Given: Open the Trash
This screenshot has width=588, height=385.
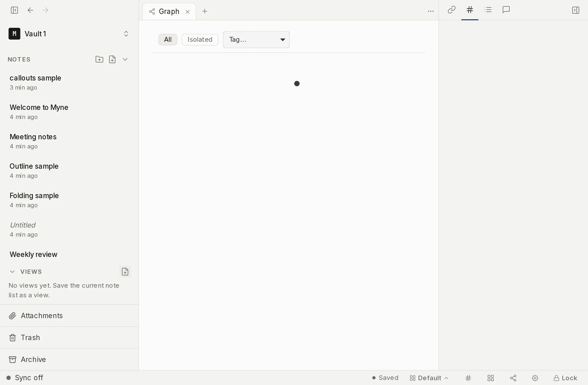Looking at the screenshot, I should coord(69,338).
